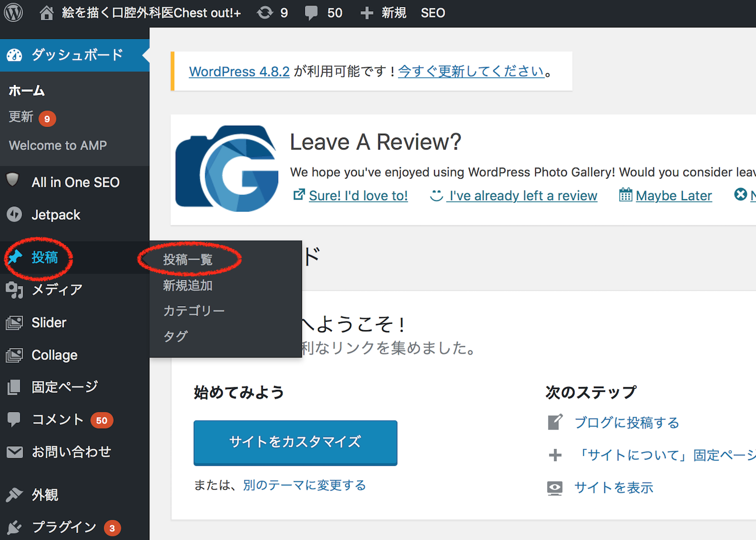756x540 pixels.
Task: Select 投稿一覧 in the flyout
Action: pos(188,260)
